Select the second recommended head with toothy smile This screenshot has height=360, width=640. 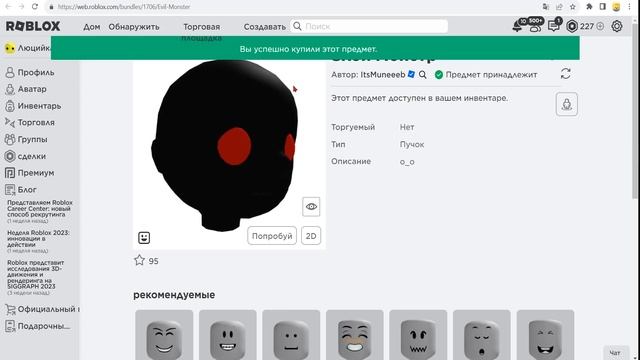click(x=228, y=336)
